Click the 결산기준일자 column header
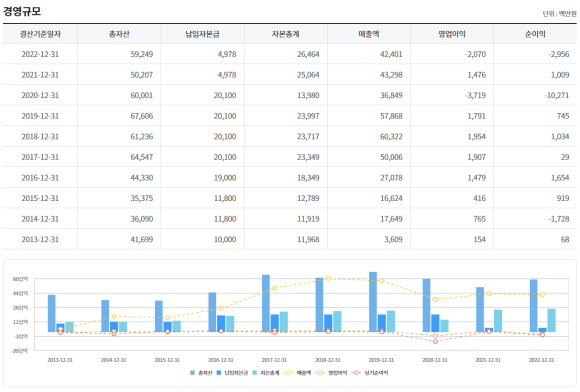This screenshot has height=392, width=580. 40,34
